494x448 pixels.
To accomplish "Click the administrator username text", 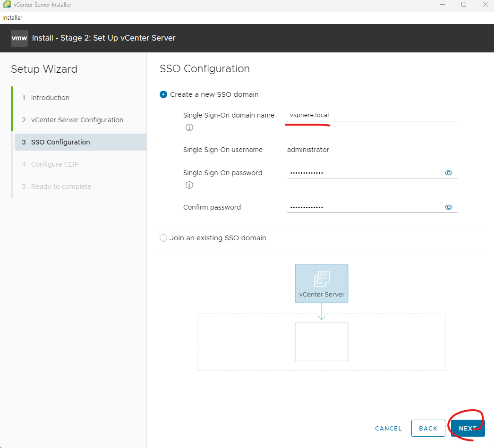I will coord(308,150).
